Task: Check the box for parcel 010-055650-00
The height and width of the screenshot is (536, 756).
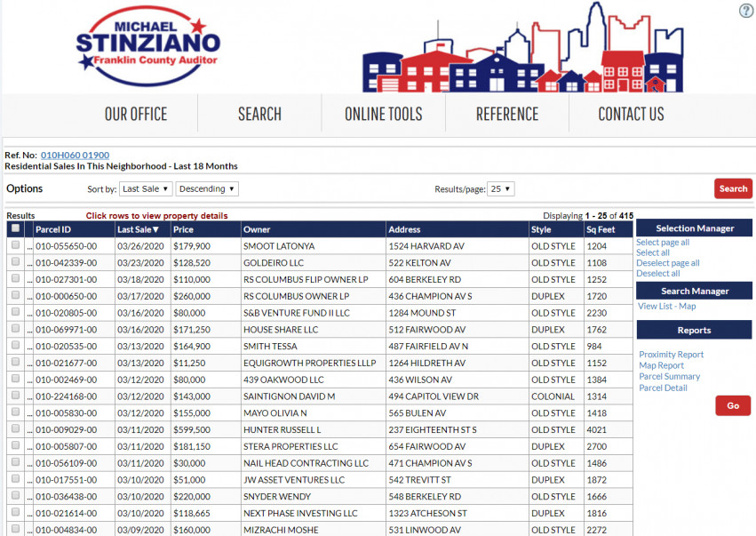Action: coord(15,245)
